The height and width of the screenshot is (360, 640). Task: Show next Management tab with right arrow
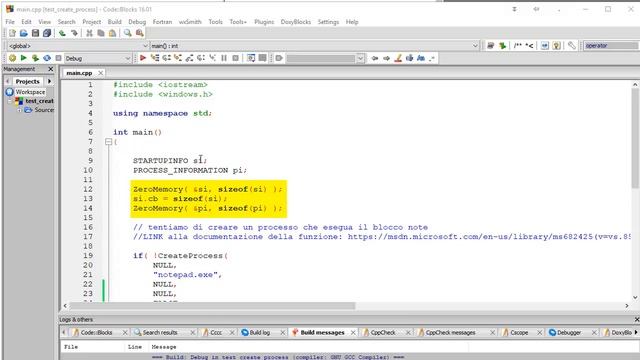click(50, 81)
